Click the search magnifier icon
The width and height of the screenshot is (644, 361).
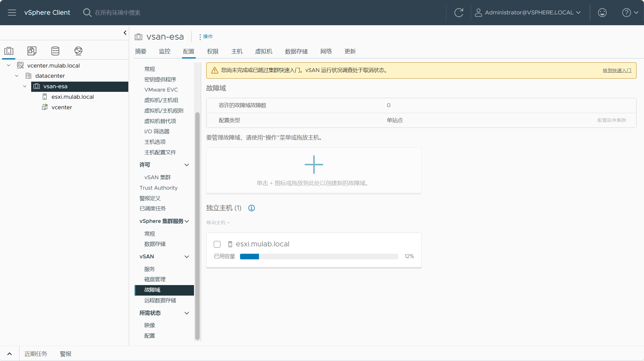click(87, 13)
